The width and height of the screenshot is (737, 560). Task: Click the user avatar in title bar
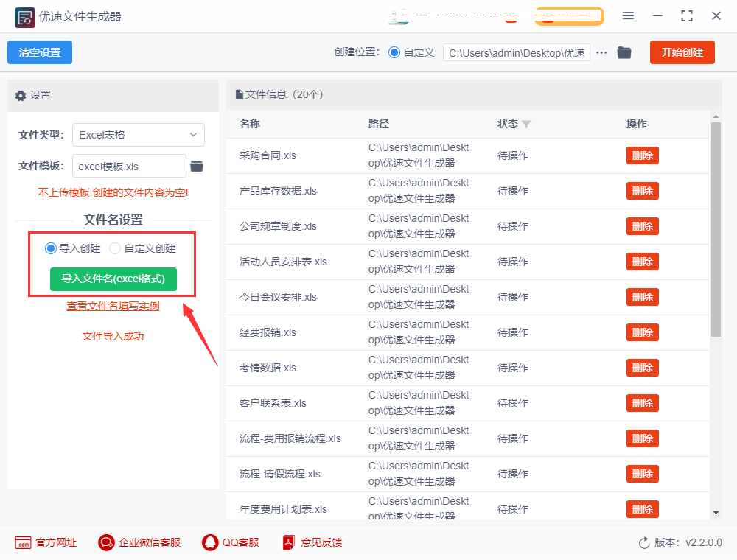(x=399, y=16)
